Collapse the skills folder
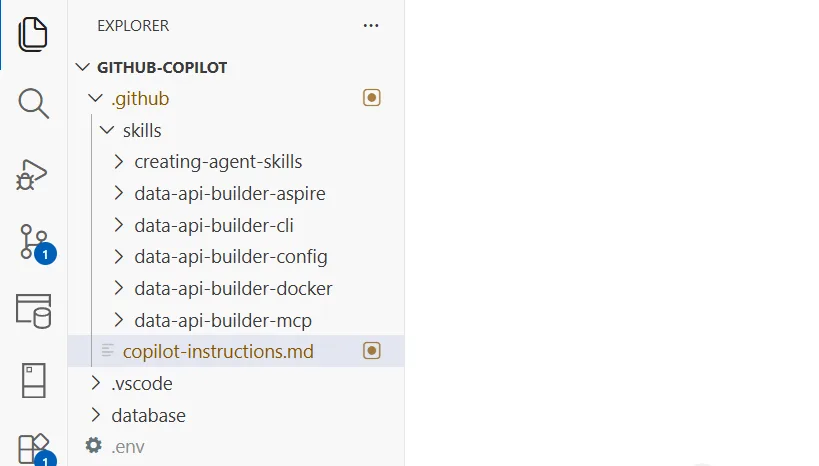The image size is (819, 466). 107,131
